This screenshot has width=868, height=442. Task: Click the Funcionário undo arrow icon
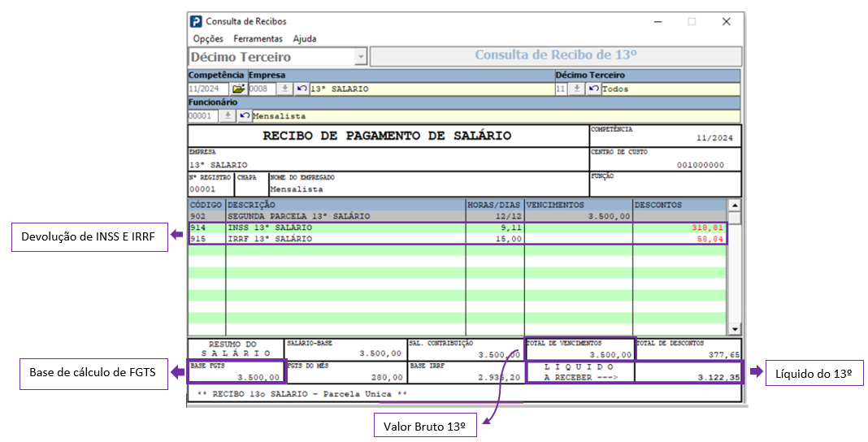pyautogui.click(x=244, y=116)
